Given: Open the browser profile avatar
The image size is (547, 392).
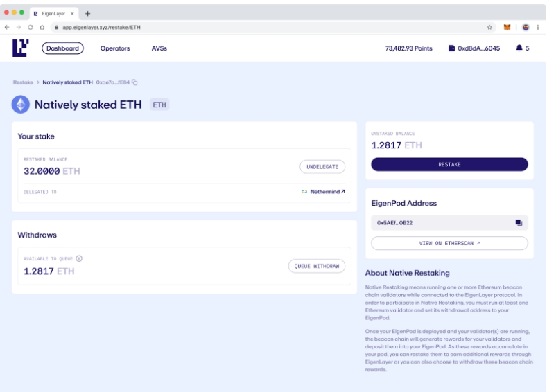Looking at the screenshot, I should [x=526, y=27].
